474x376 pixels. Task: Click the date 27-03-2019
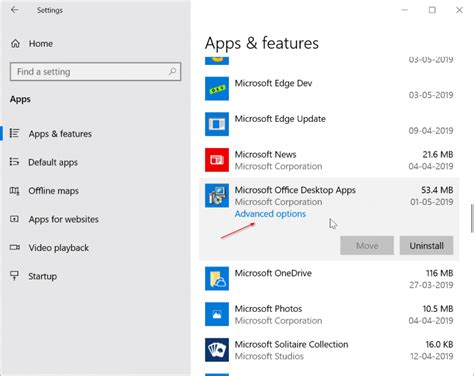tap(431, 285)
